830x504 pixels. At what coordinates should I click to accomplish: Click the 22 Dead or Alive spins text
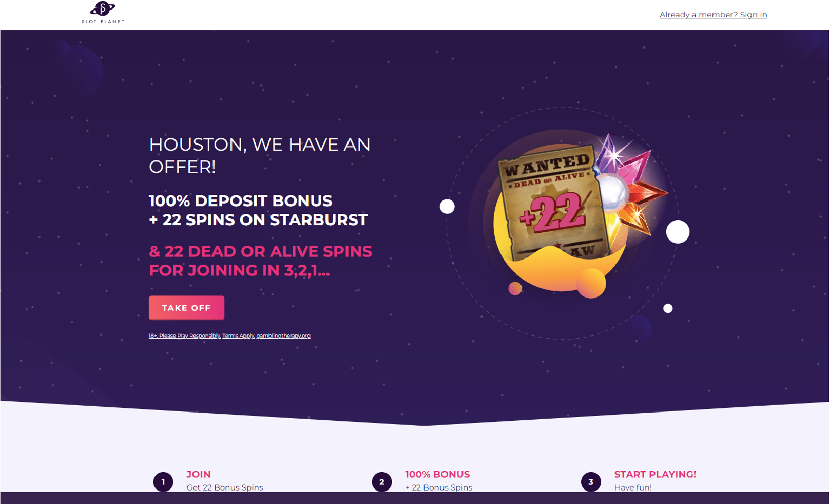(261, 260)
